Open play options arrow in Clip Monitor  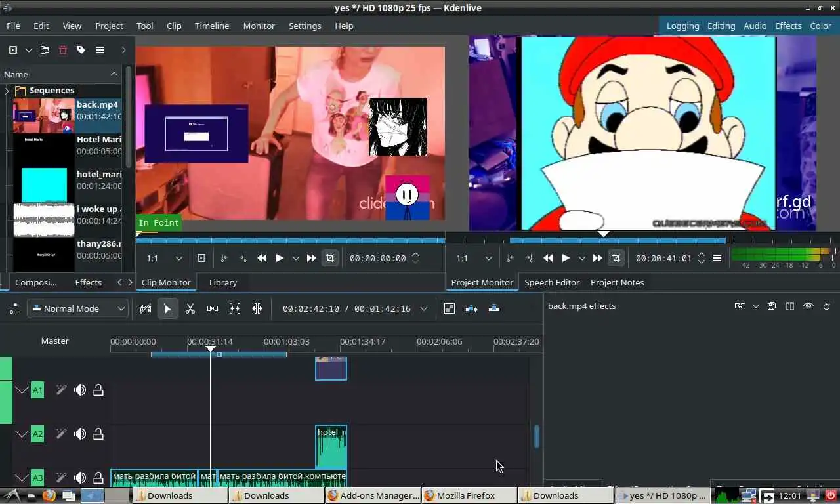pos(296,258)
